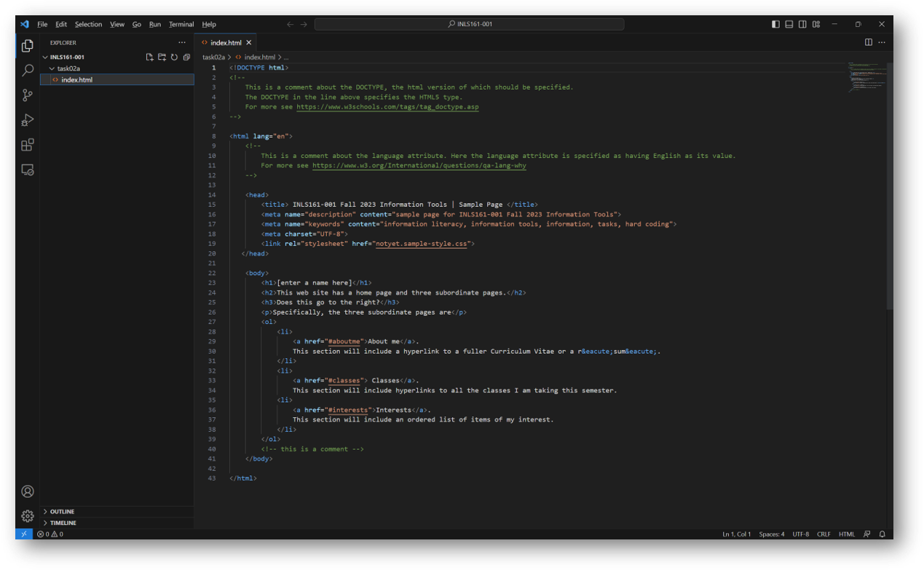Viewport: 924px width, 570px height.
Task: Open the Run and Debug view
Action: coord(27,119)
